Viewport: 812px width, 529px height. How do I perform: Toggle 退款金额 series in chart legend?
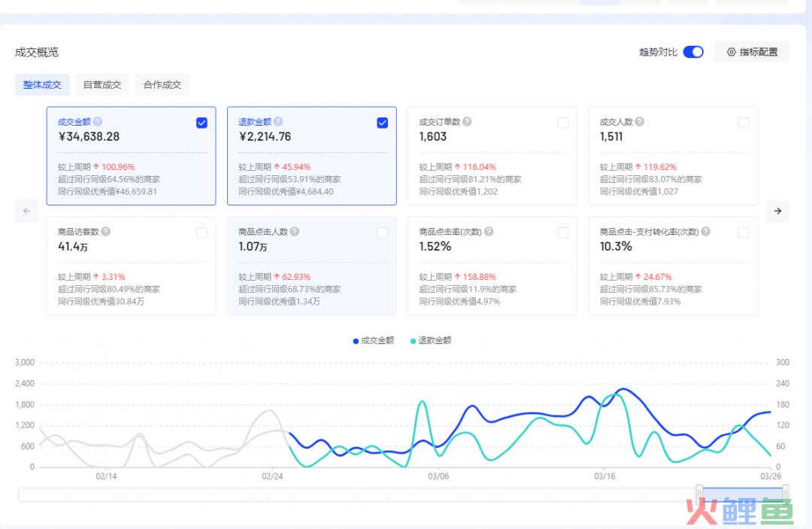pyautogui.click(x=431, y=340)
